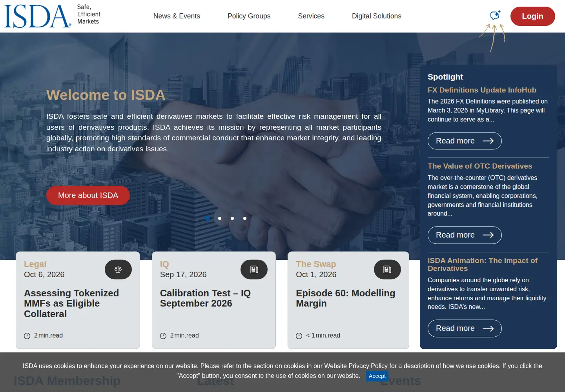Click the Spotlight panel heading
Image resolution: width=565 pixels, height=392 pixels.
[x=445, y=77]
